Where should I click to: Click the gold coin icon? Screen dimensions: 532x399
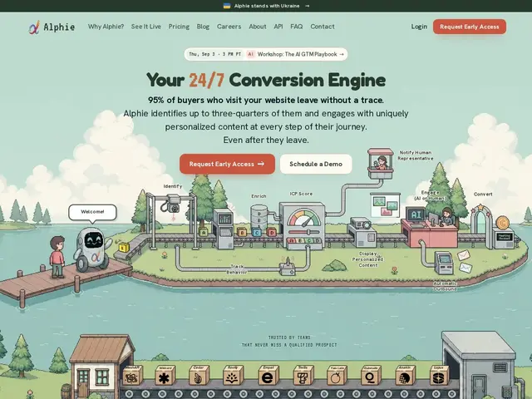point(502,223)
